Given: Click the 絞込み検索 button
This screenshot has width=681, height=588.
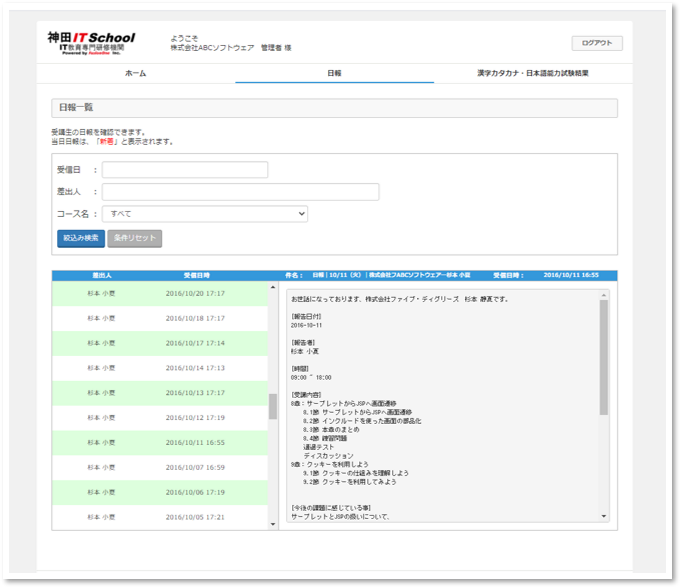Looking at the screenshot, I should click(80, 239).
